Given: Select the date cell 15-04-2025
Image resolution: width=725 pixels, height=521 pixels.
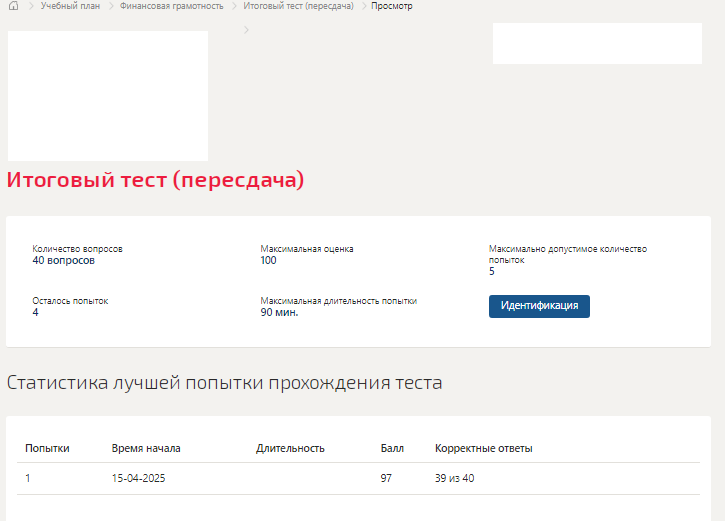Looking at the screenshot, I should pyautogui.click(x=138, y=478).
